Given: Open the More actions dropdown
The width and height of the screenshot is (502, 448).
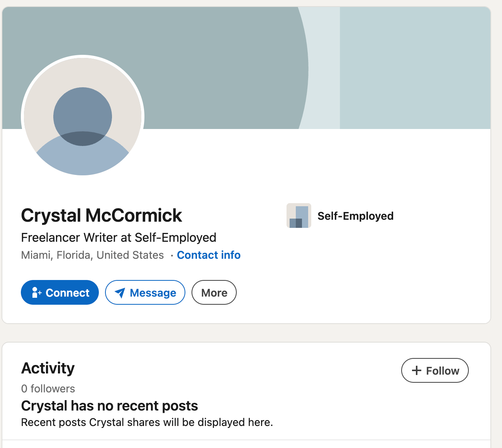Looking at the screenshot, I should (214, 292).
